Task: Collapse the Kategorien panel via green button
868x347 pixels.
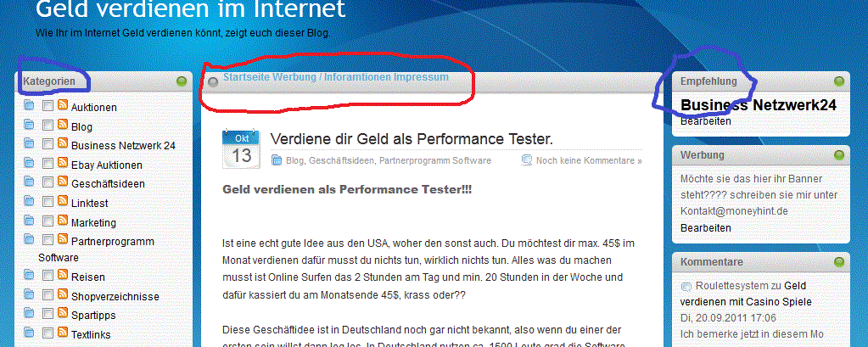Action: coord(182,82)
